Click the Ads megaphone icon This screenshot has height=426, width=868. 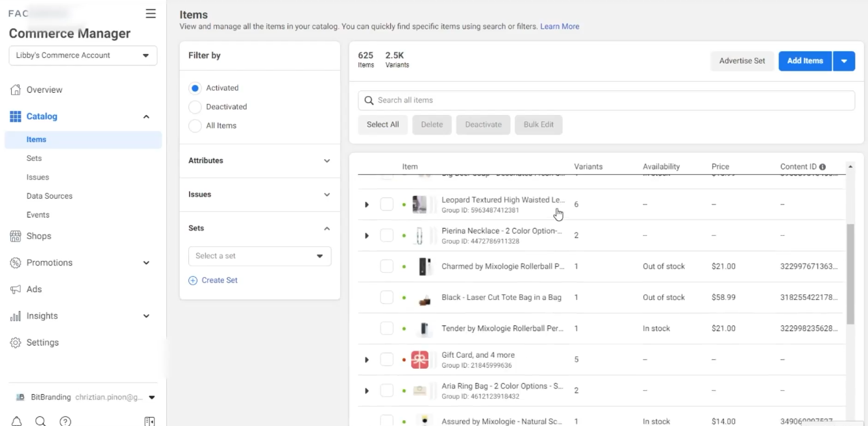point(16,290)
